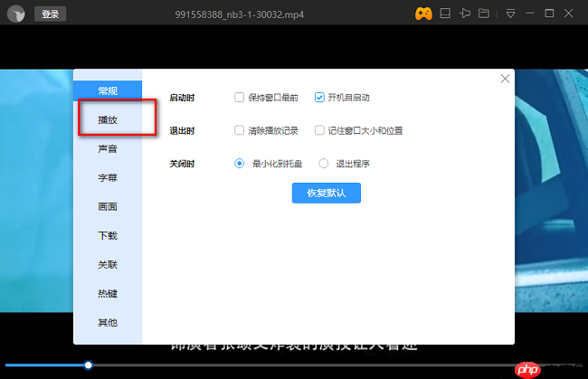Viewport: 588px width, 379px height.
Task: Click the playback progress slider handle
Action: click(88, 365)
